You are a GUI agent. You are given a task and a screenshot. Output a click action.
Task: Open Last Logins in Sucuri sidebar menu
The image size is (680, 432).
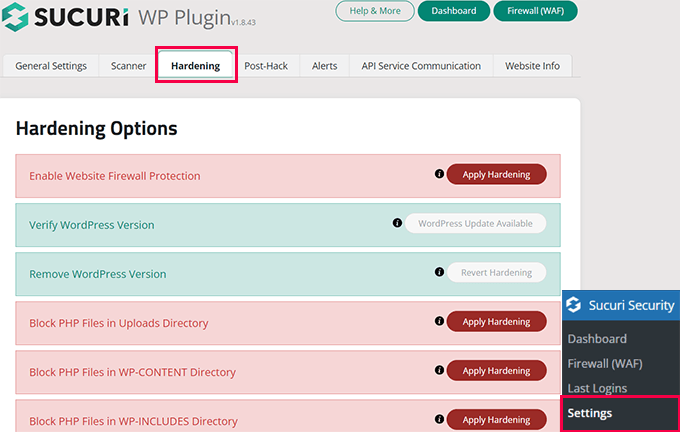[x=597, y=388]
